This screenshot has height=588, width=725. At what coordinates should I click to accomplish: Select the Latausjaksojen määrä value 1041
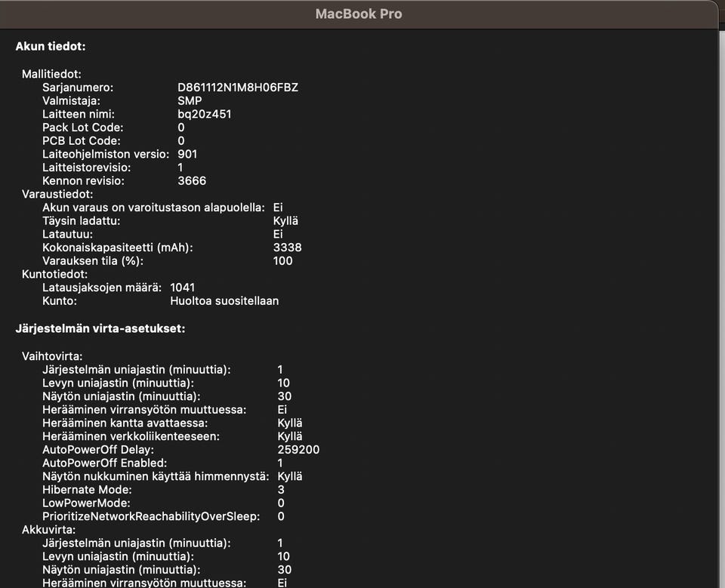(182, 288)
